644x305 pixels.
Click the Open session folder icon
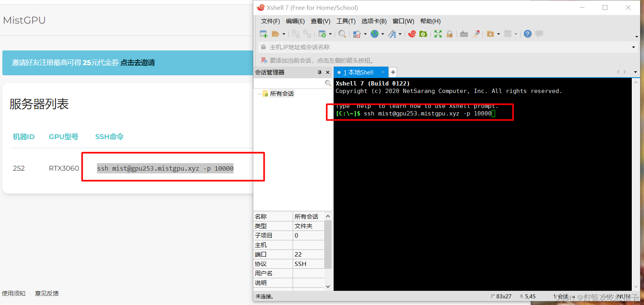(275, 34)
